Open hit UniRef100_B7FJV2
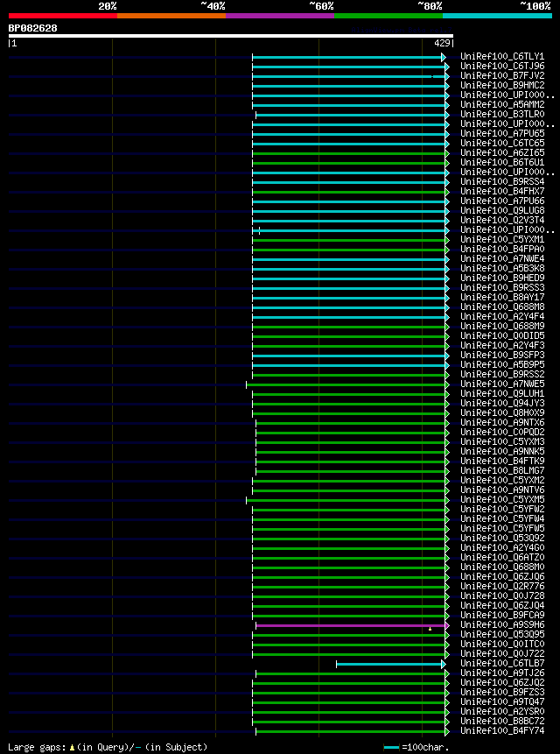Image resolution: width=560 pixels, height=754 pixels. click(502, 76)
